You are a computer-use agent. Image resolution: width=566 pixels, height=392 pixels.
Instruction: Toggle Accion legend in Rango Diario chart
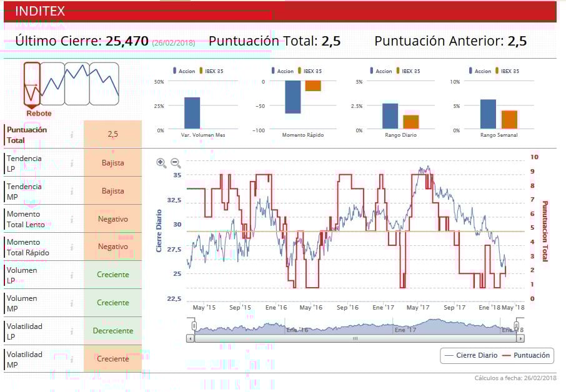tap(381, 71)
